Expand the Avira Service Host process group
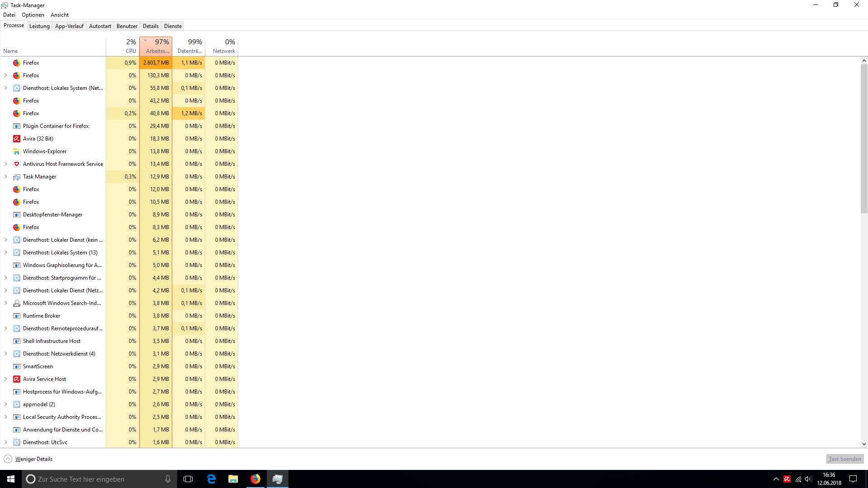The width and height of the screenshot is (868, 488). [x=5, y=379]
